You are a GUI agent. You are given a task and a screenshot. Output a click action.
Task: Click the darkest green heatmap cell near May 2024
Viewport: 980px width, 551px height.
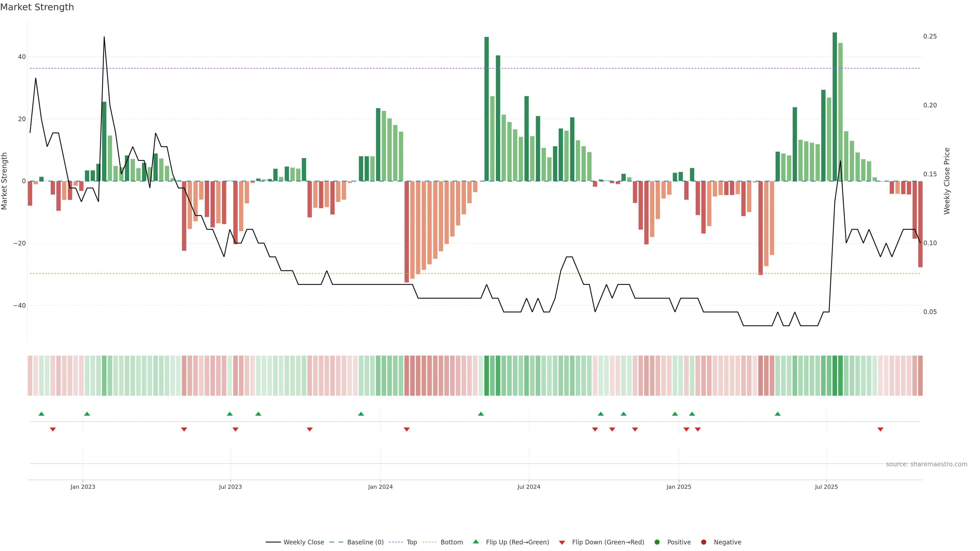click(487, 376)
